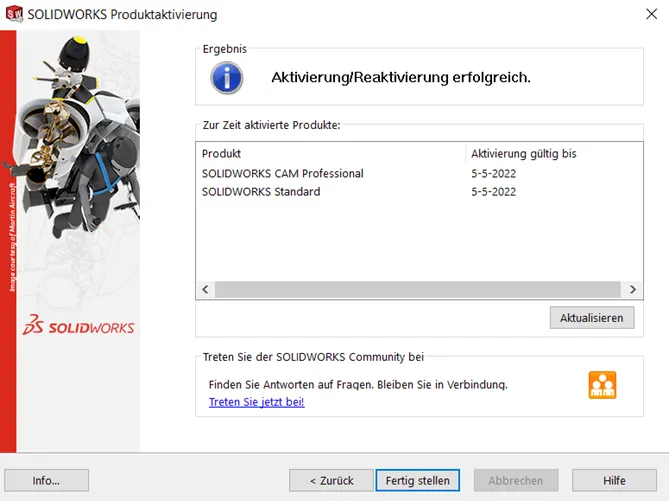This screenshot has width=669, height=501.
Task: Open the Info... dialog button
Action: (x=47, y=481)
